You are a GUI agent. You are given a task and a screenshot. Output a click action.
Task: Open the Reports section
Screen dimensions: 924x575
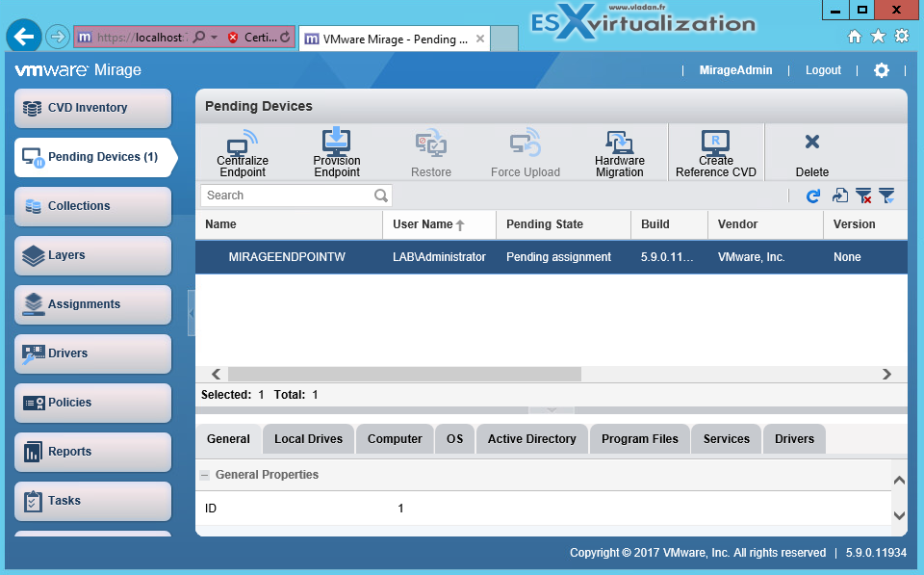click(93, 452)
